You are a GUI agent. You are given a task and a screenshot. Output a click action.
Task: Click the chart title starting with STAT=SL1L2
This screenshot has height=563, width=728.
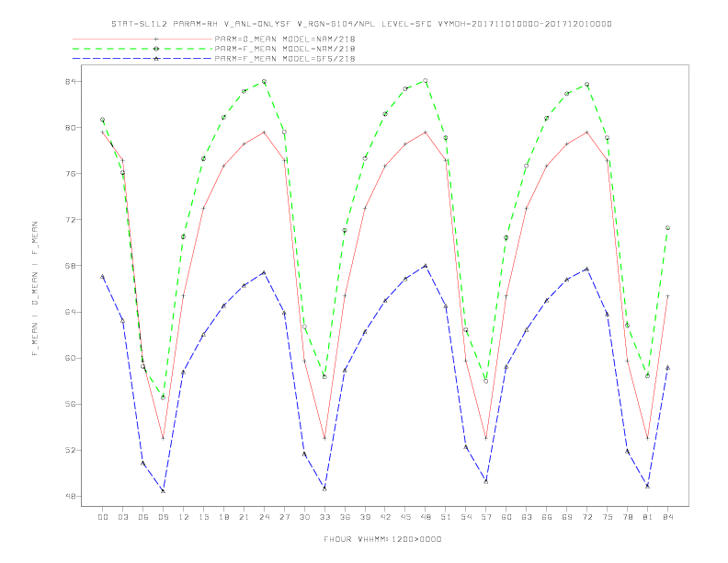click(361, 24)
